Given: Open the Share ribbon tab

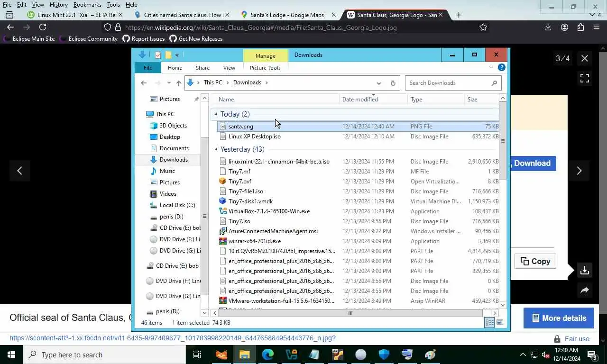Looking at the screenshot, I should coord(202,68).
